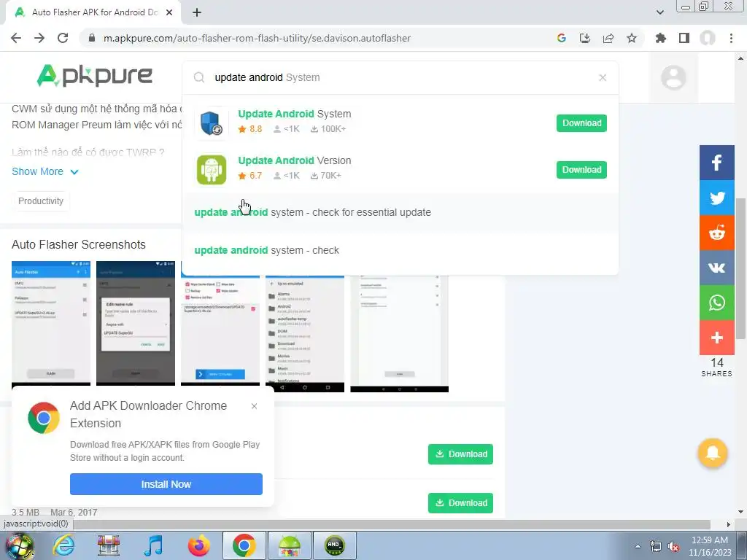Click the Google icon in address bar
Viewport: 747px width, 560px height.
pos(561,38)
